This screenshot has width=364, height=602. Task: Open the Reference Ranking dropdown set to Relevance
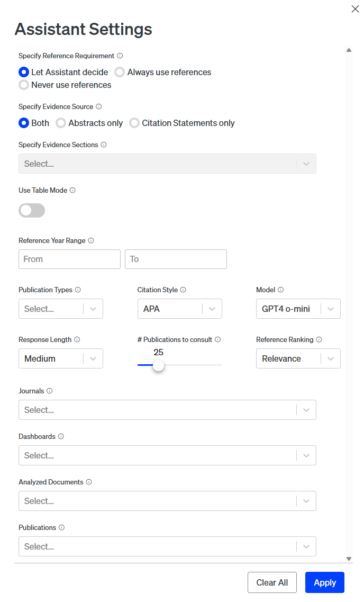(x=298, y=358)
